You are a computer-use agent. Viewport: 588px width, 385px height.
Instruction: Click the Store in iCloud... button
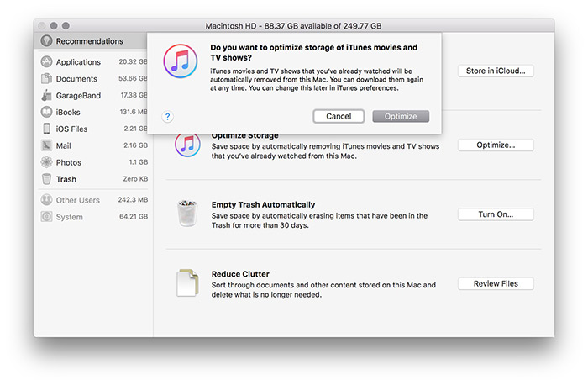(x=496, y=71)
